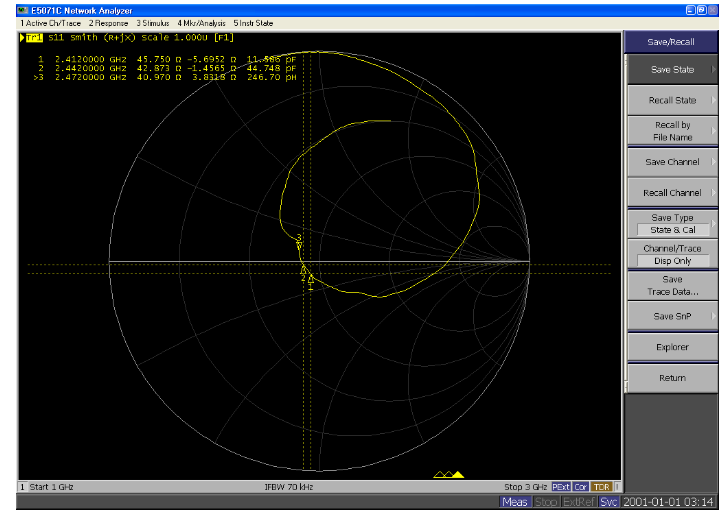Open Recall by File Name
The image size is (723, 514).
tap(672, 131)
